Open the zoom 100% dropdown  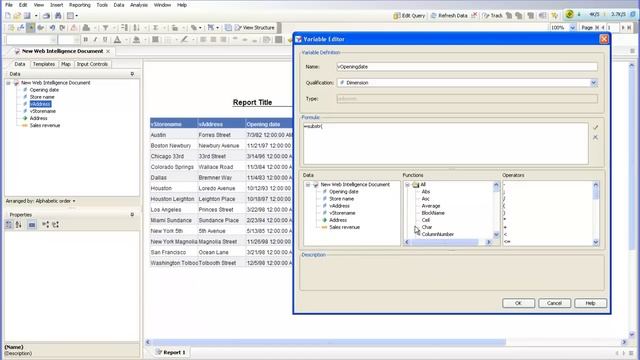tap(572, 28)
